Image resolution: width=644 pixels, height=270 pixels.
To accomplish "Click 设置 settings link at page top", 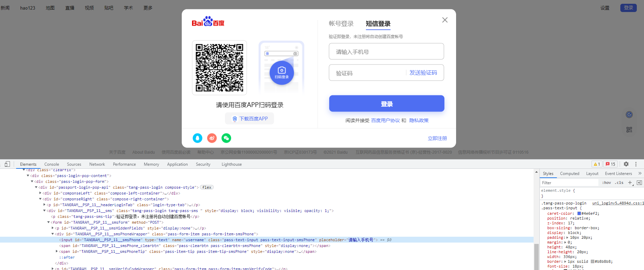I will coord(605,8).
